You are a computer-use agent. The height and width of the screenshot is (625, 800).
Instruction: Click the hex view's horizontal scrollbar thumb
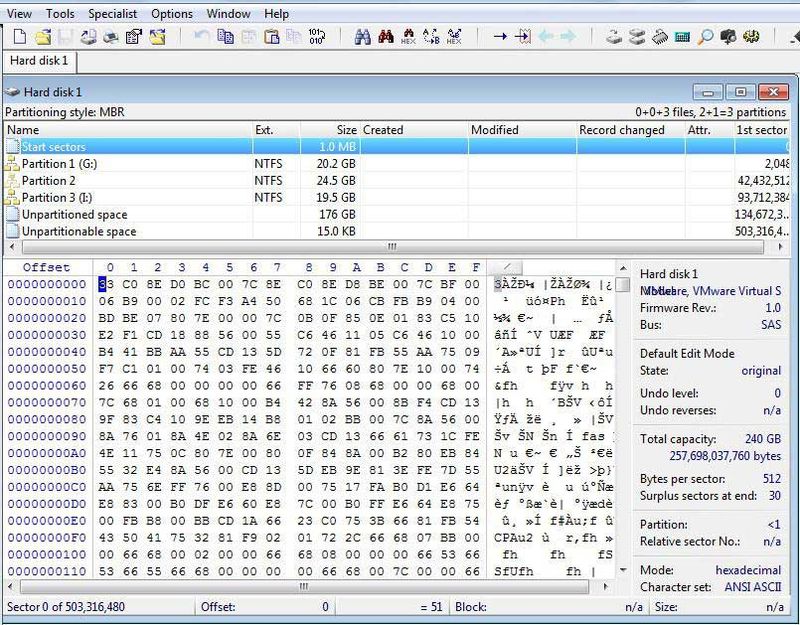[x=304, y=586]
